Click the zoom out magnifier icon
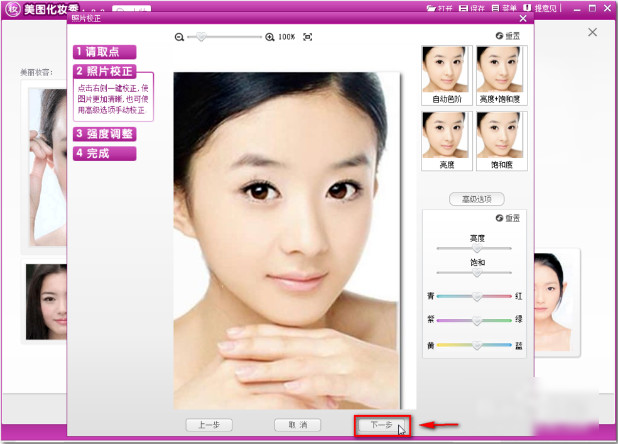Image resolution: width=618 pixels, height=444 pixels. [x=180, y=37]
